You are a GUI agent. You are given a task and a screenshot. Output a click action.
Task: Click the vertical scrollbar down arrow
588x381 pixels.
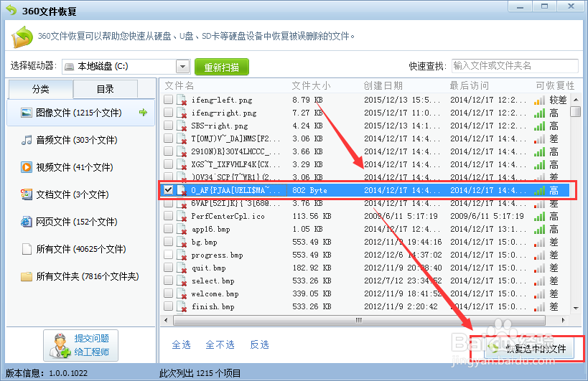[575, 309]
